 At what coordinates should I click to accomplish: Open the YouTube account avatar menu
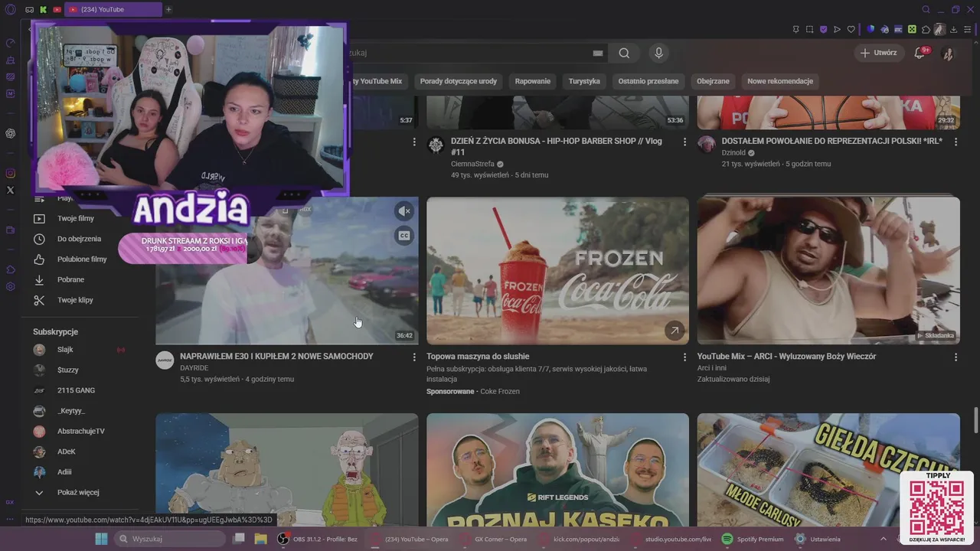(x=948, y=53)
